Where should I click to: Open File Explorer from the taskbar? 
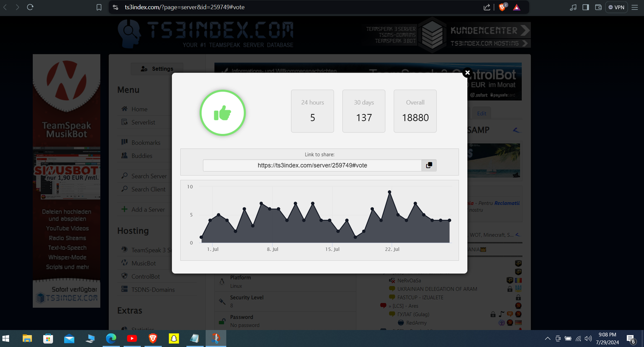click(x=27, y=338)
